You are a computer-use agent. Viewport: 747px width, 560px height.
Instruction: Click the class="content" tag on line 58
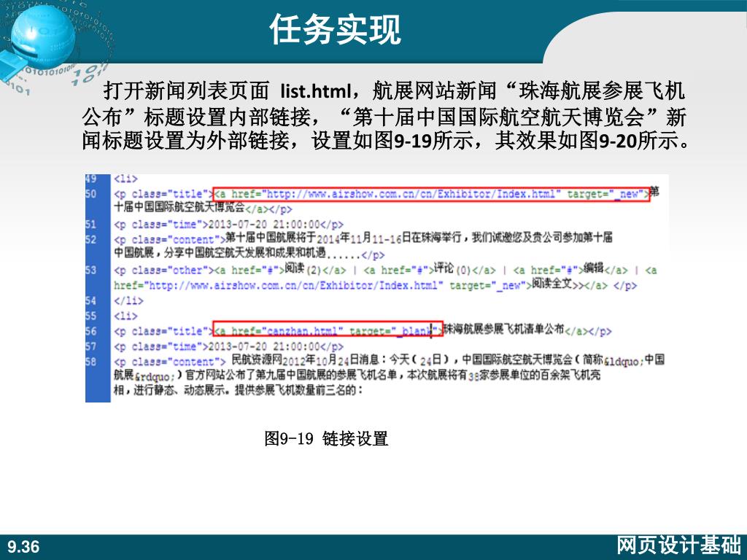click(169, 362)
